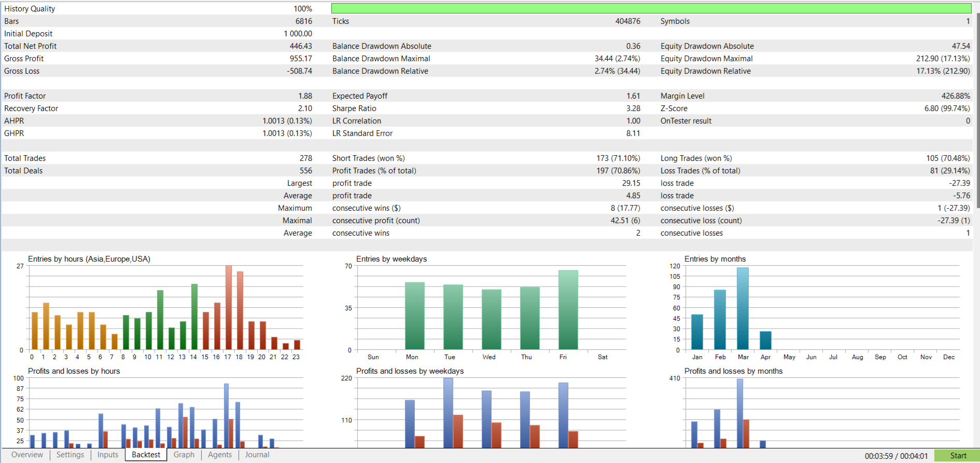Open the Agents tab
This screenshot has width=980, height=463.
coord(220,455)
